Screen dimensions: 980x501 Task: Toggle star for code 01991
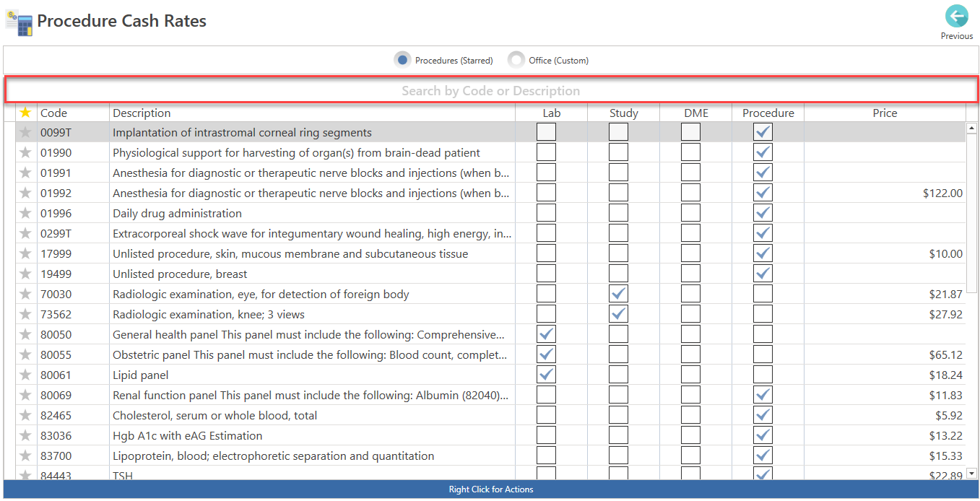tap(26, 173)
